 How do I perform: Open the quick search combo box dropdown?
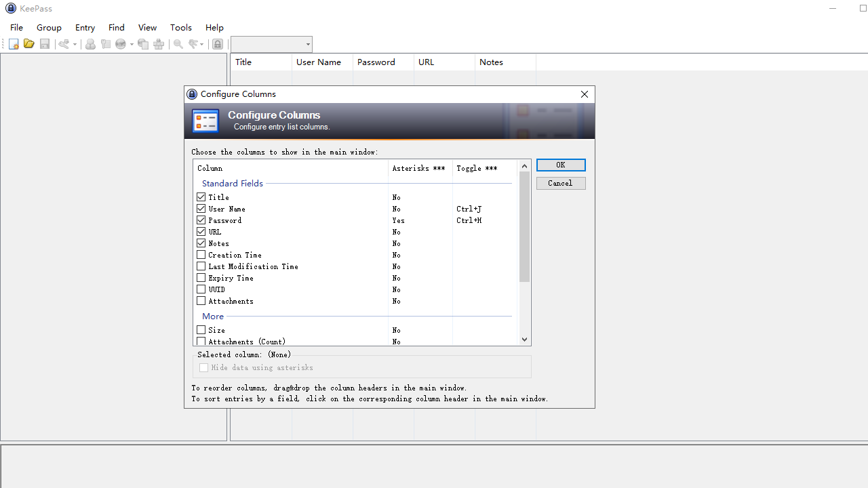[308, 45]
